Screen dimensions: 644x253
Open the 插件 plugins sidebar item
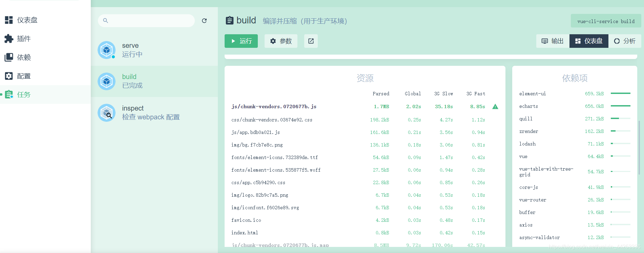(x=45, y=39)
